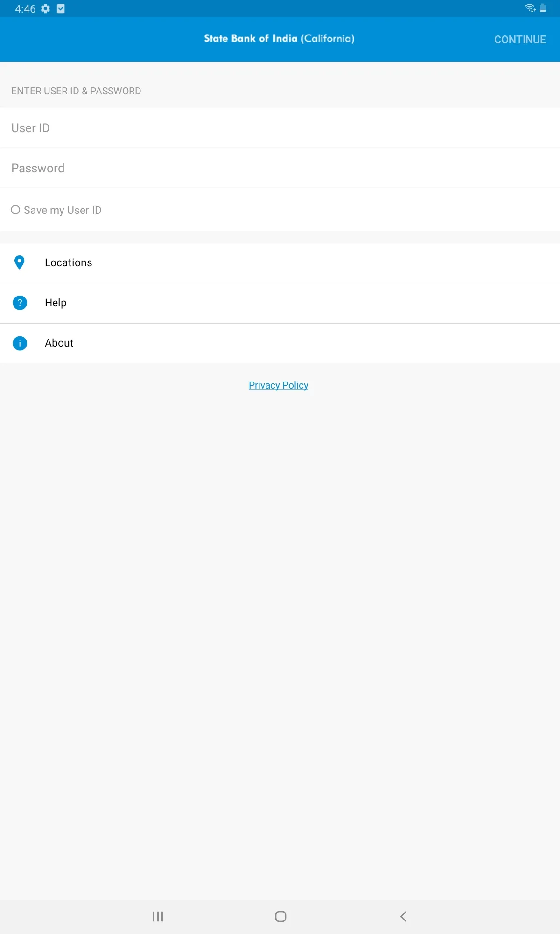Click the About info icon
Viewport: 560px width, 934px height.
[x=20, y=343]
